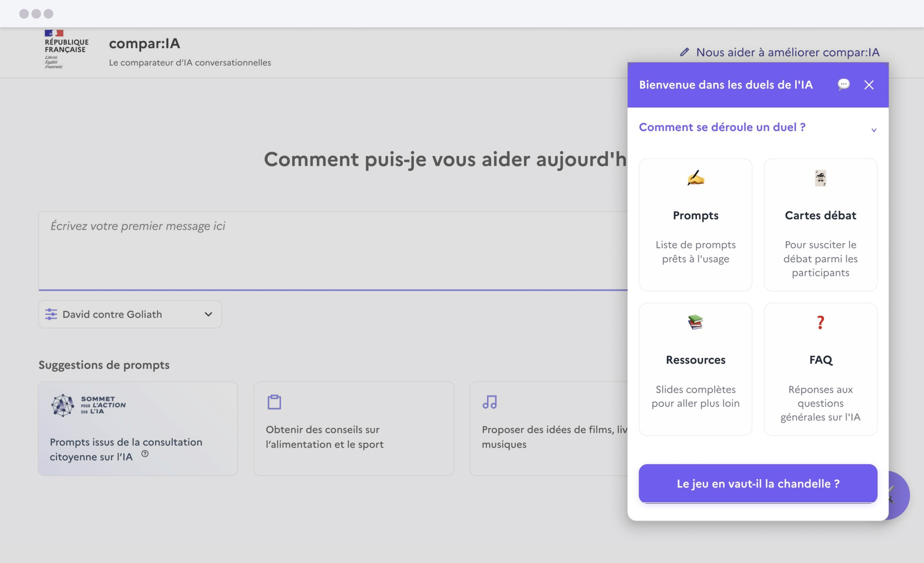Viewport: 924px width, 563px height.
Task: Close the 'Bienvenue dans les duels' modal
Action: (x=869, y=85)
